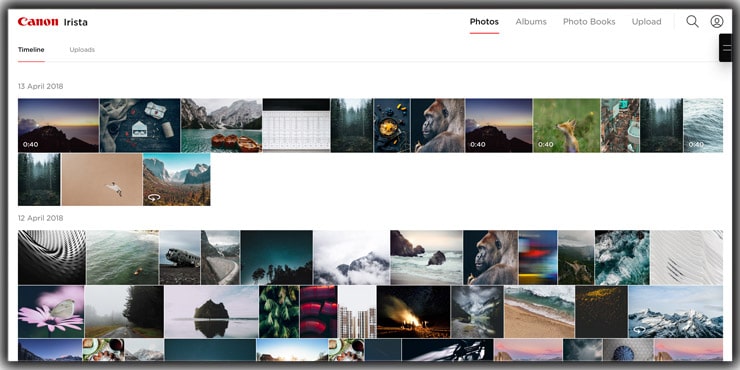Play the ocean waves video
The image size is (740, 370).
[x=703, y=125]
